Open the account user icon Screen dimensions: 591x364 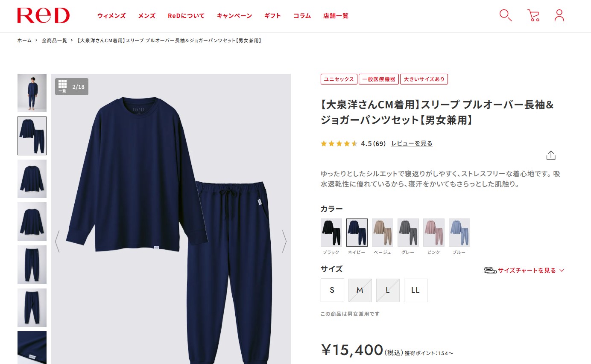559,16
